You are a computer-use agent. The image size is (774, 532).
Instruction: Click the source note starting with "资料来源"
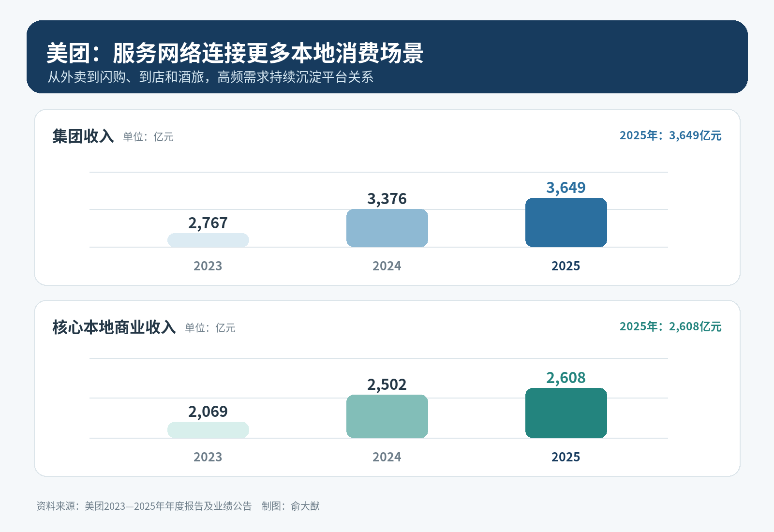coord(144,506)
